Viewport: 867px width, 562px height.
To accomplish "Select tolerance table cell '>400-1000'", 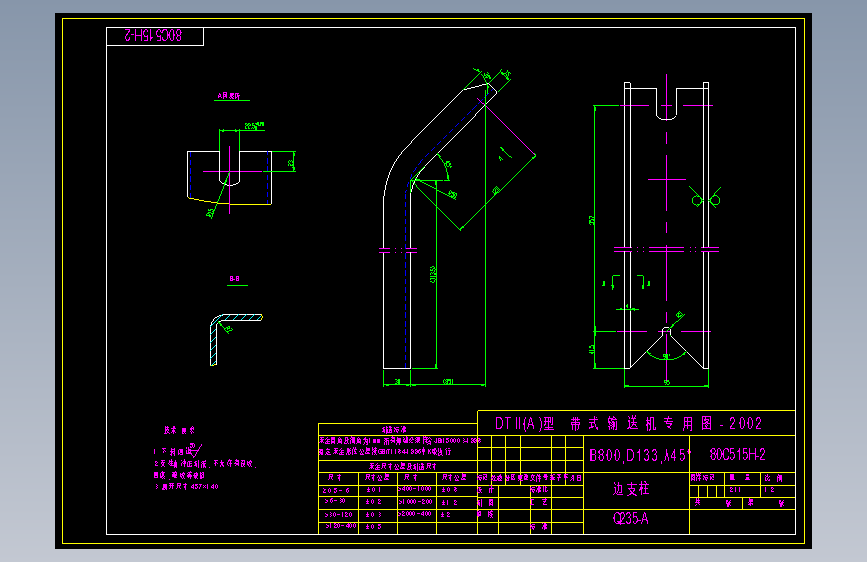I will pyautogui.click(x=415, y=489).
